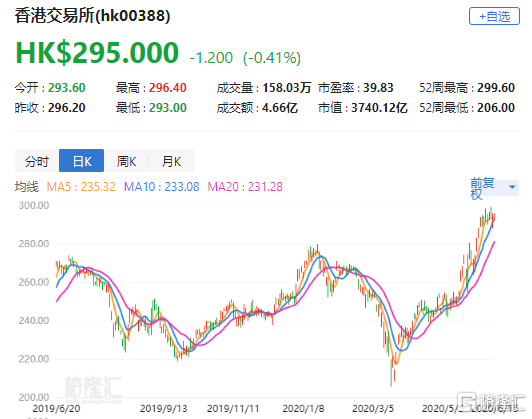Click the 240.00 y-axis label
Image resolution: width=532 pixels, height=419 pixels.
[34, 320]
